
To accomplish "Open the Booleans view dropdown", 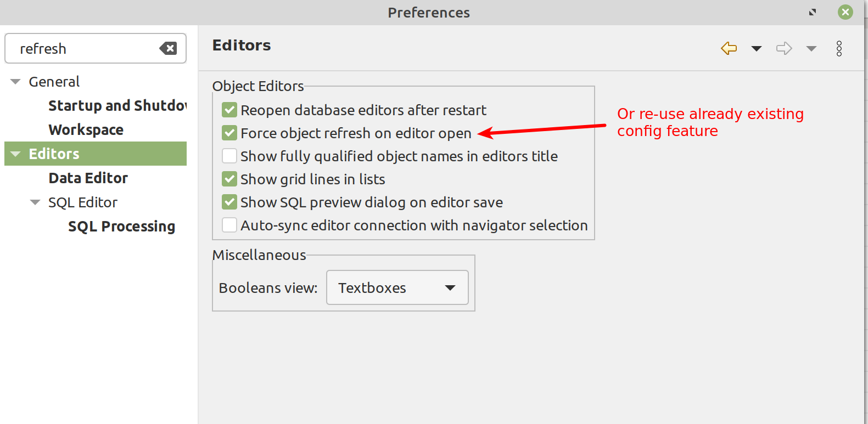I will (x=396, y=287).
